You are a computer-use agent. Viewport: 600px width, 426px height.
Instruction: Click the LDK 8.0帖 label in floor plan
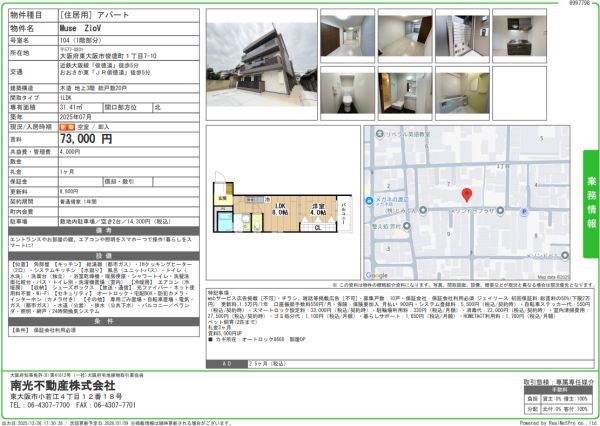[x=280, y=209]
